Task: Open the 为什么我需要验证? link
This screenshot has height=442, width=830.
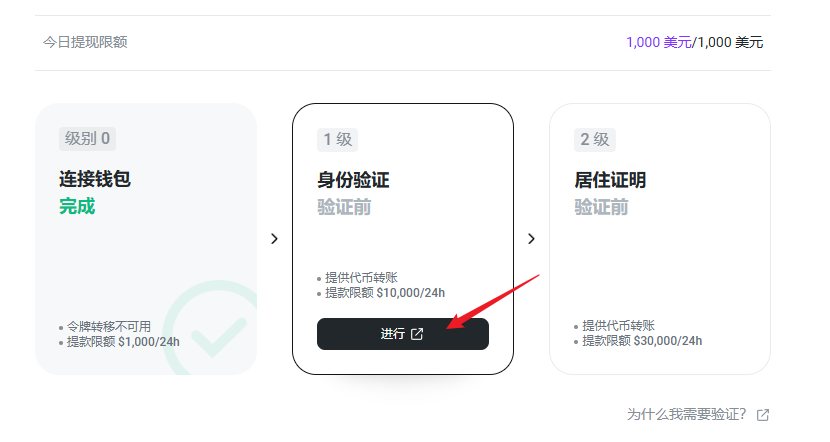Action: coord(686,414)
